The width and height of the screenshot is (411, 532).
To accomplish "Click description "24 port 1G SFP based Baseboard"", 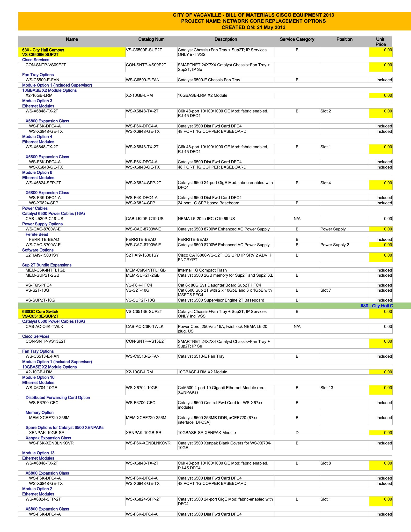I will coord(208,203).
